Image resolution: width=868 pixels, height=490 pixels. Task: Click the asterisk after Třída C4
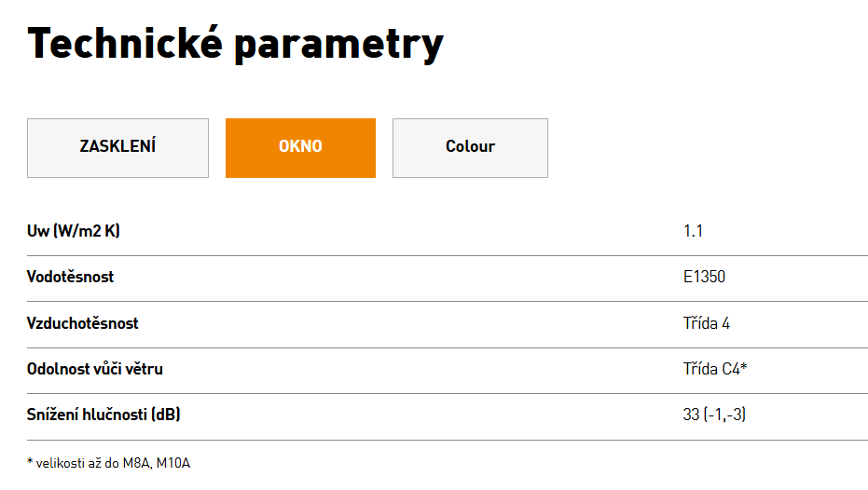744,365
